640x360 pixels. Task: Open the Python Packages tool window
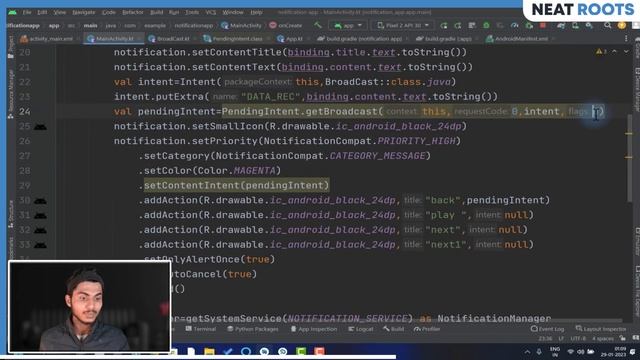pos(253,329)
